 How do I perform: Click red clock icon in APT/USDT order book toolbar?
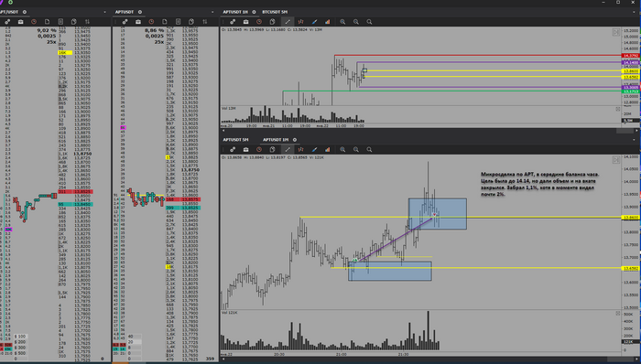(x=34, y=22)
